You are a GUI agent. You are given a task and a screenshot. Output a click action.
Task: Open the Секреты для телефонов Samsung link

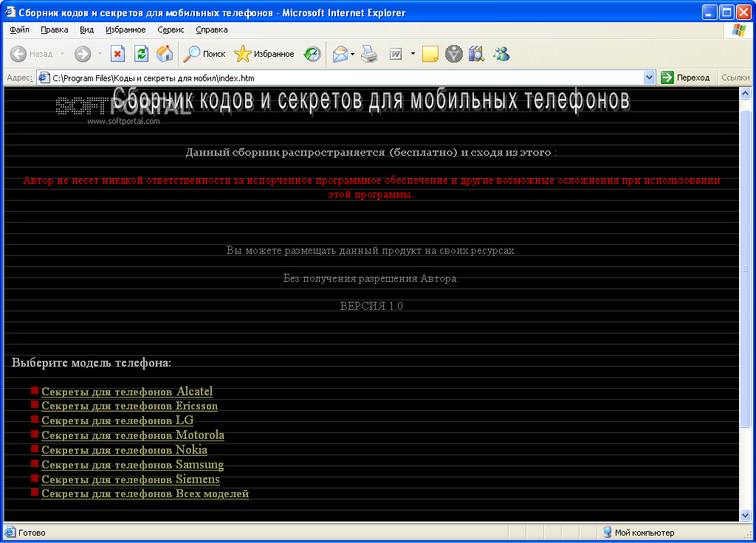[132, 465]
